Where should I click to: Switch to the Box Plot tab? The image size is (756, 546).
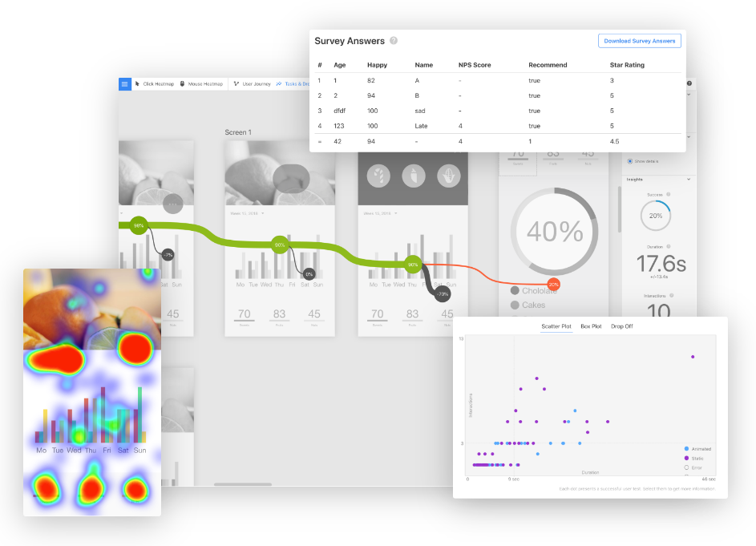tap(591, 326)
